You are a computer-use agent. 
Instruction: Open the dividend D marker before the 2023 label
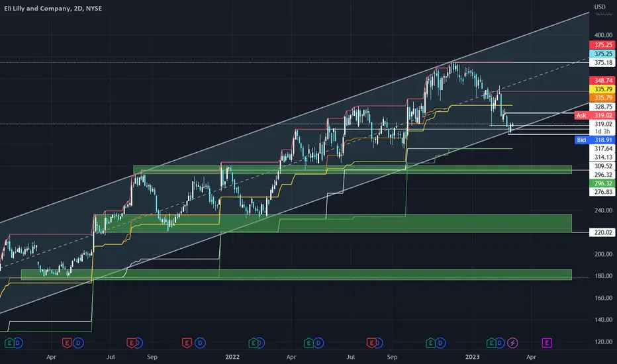[440, 343]
